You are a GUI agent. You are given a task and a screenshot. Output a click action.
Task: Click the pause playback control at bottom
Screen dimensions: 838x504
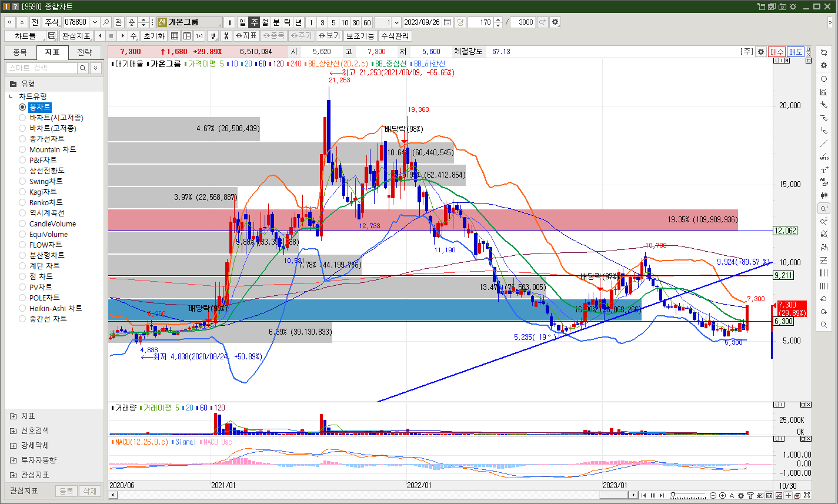(x=653, y=496)
